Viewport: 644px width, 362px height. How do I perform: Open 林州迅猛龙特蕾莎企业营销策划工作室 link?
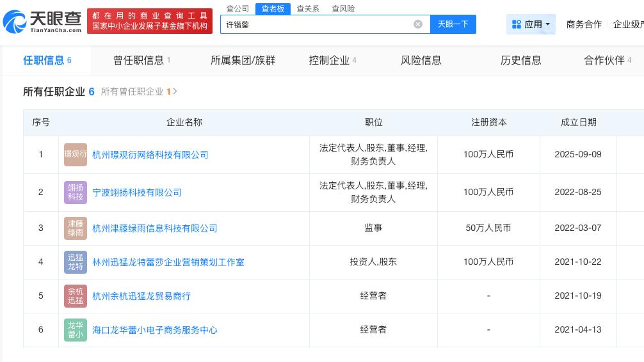pos(168,262)
